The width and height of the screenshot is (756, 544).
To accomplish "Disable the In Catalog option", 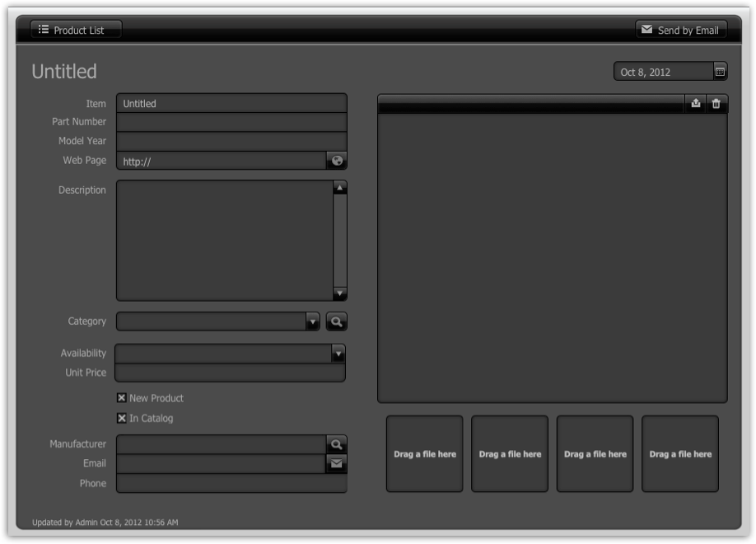I will (120, 418).
